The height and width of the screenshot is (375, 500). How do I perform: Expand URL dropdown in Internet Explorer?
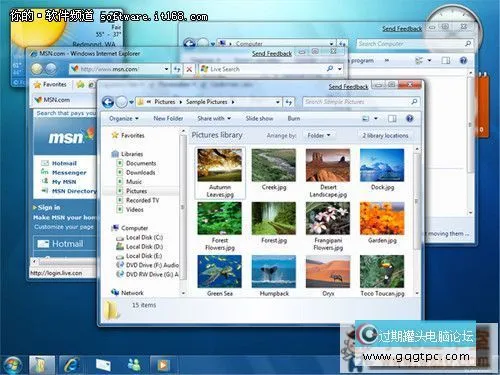point(166,69)
